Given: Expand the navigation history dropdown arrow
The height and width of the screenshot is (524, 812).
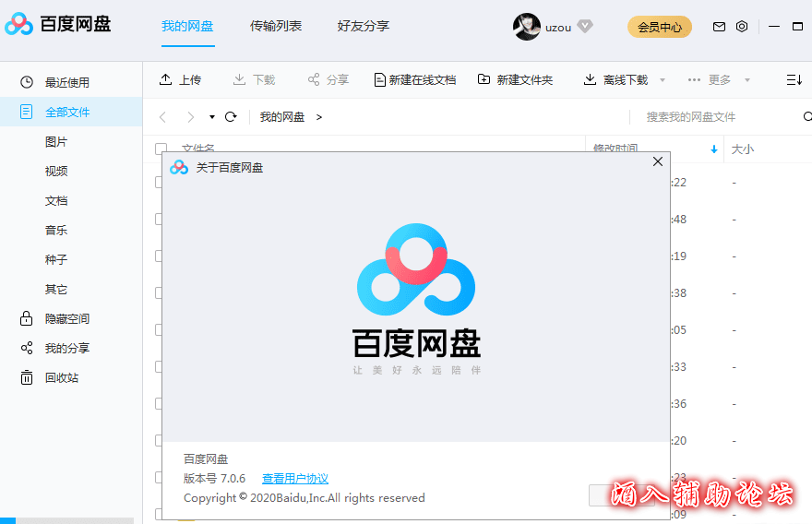Looking at the screenshot, I should [x=212, y=117].
